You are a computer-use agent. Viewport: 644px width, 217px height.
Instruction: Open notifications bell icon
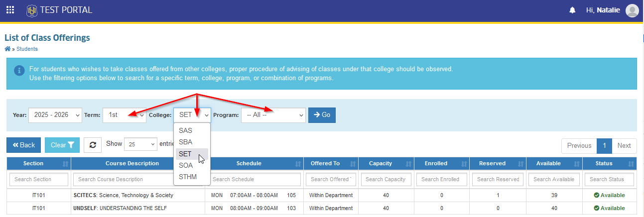tap(572, 10)
